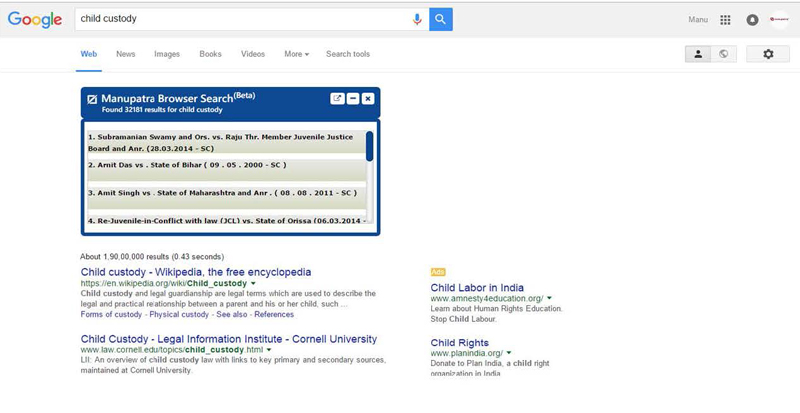Open Cornell Legal Information Institute result

click(x=229, y=339)
